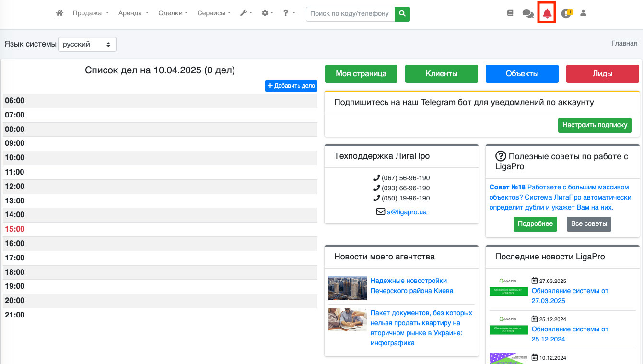The height and width of the screenshot is (364, 643).
Task: Focus the search by code/phone field
Action: 350,14
